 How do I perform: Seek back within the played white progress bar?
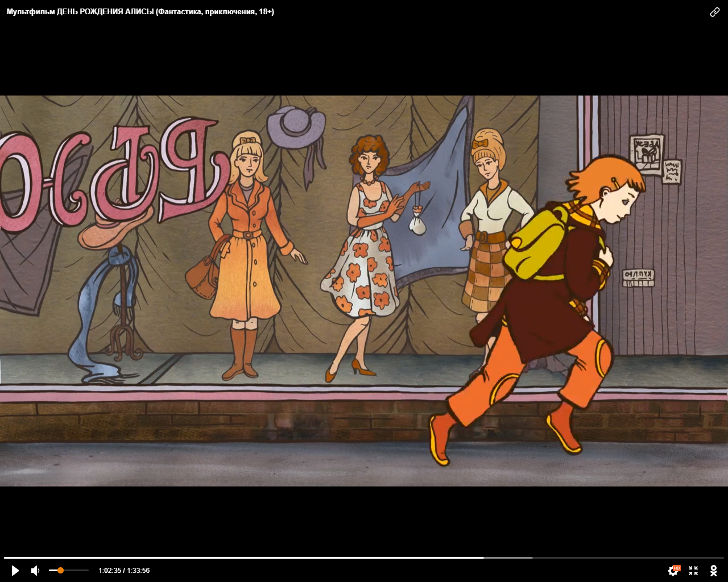pyautogui.click(x=227, y=558)
